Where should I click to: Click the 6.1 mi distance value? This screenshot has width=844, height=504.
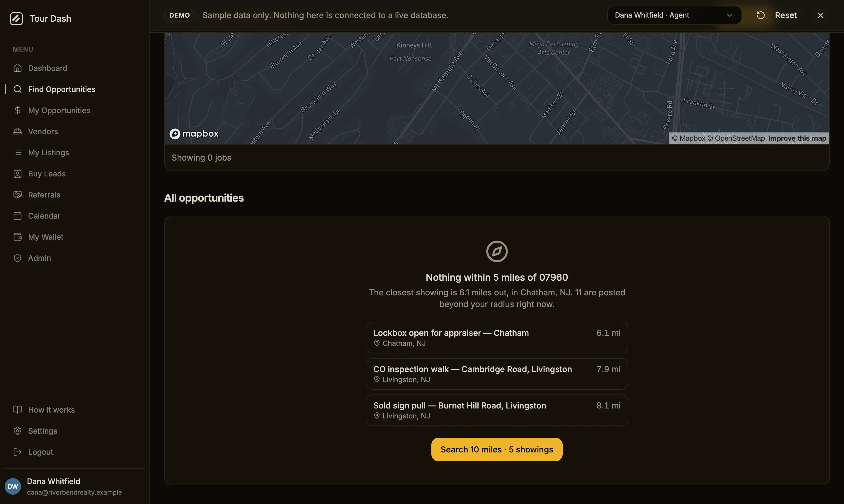(608, 333)
